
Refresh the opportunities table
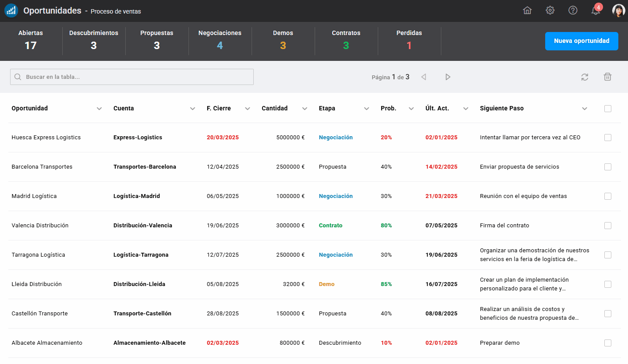[585, 77]
